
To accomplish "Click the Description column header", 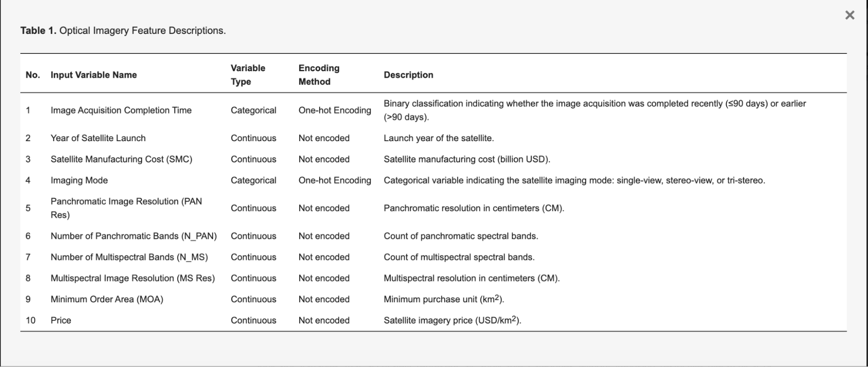I will [x=409, y=75].
